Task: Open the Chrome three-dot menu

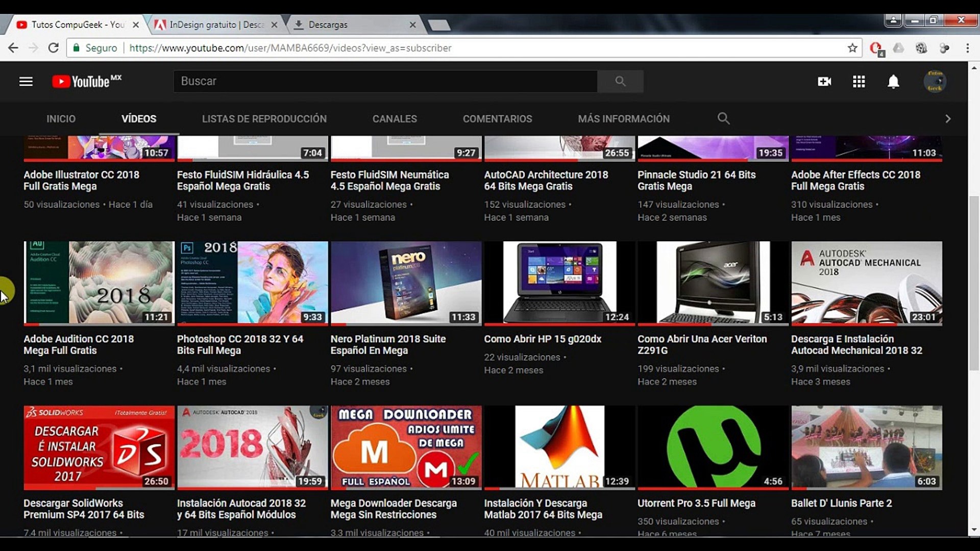Action: [x=967, y=48]
